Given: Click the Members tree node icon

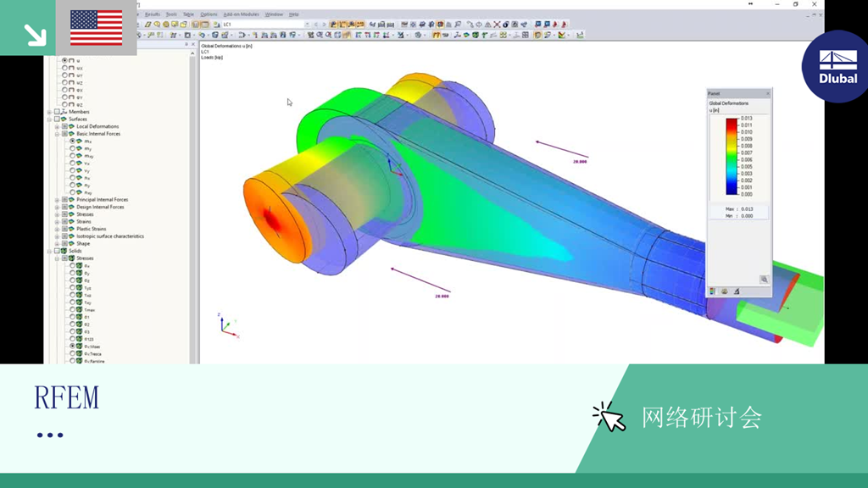Looking at the screenshot, I should 64,112.
